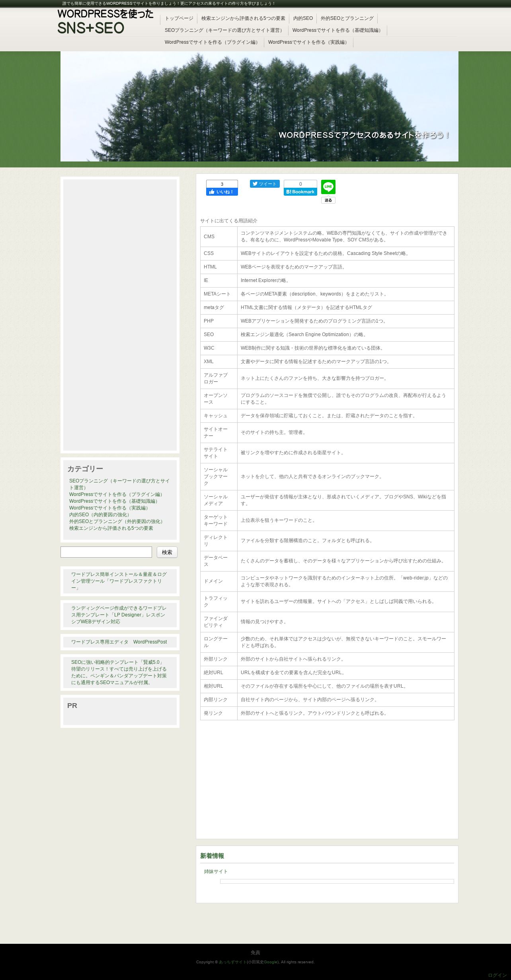This screenshot has height=980, width=511.
Task: Open the 外的SEOとプランニング menu item
Action: click(x=347, y=18)
